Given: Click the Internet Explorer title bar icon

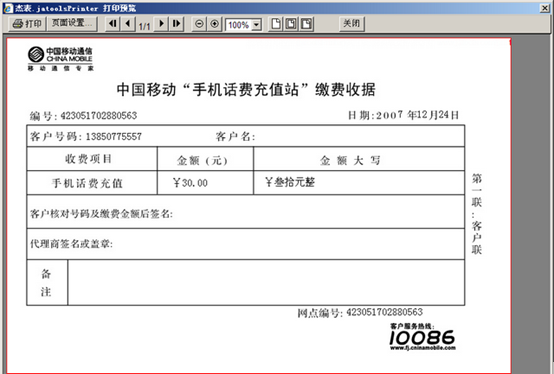Looking at the screenshot, I should click(8, 8).
